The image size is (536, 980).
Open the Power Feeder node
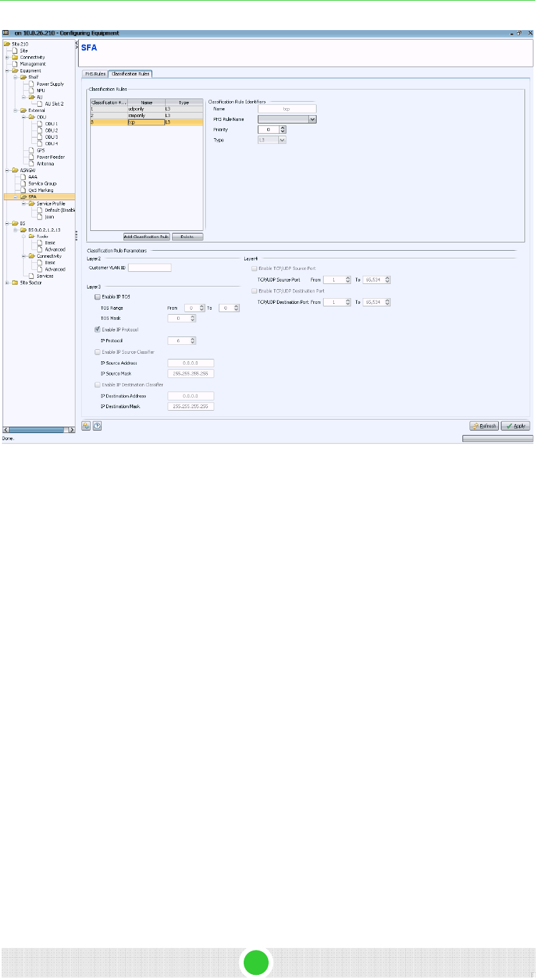click(47, 157)
